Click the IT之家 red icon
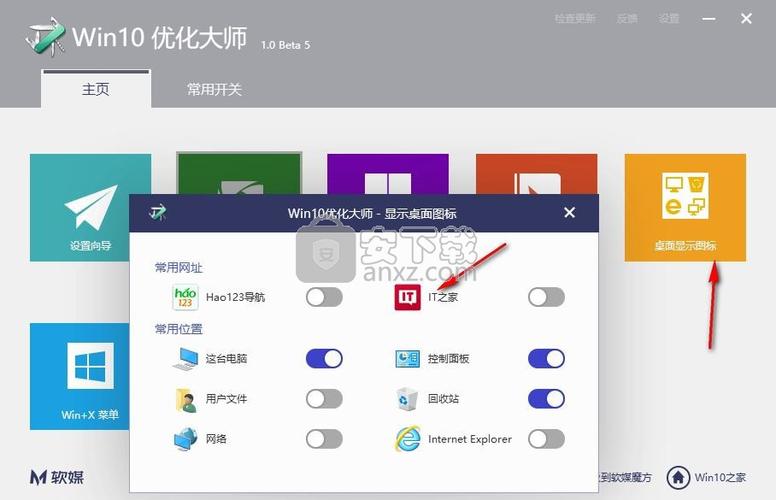Viewport: 776px width, 500px height. tap(407, 297)
